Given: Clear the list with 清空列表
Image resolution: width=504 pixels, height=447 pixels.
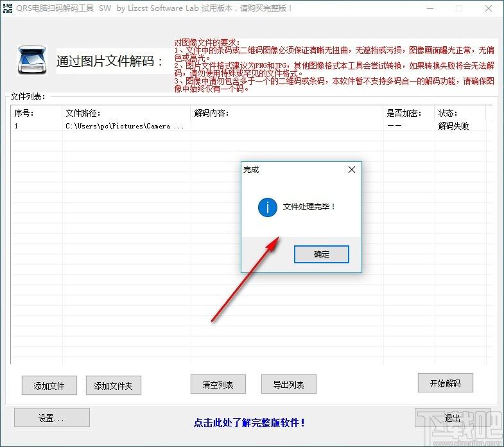Looking at the screenshot, I should 218,384.
